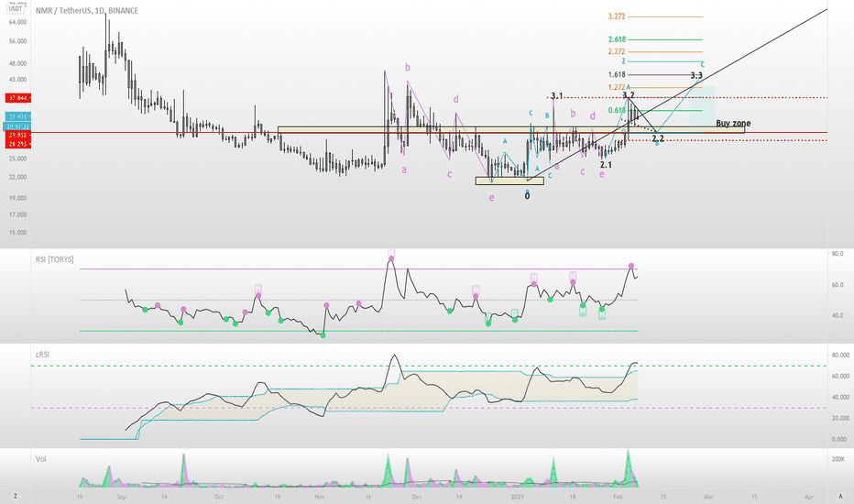Click the 64.000 price axis value
Image resolution: width=854 pixels, height=504 pixels.
click(18, 22)
